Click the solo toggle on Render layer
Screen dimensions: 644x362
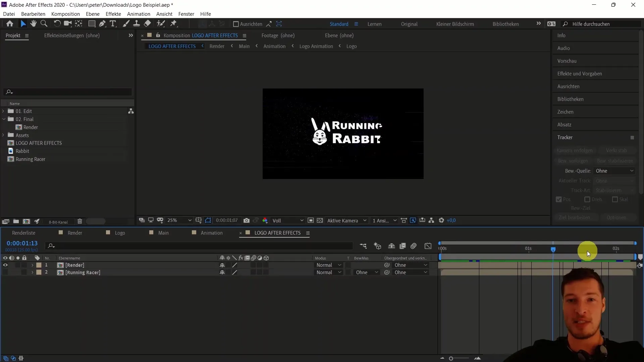click(18, 265)
